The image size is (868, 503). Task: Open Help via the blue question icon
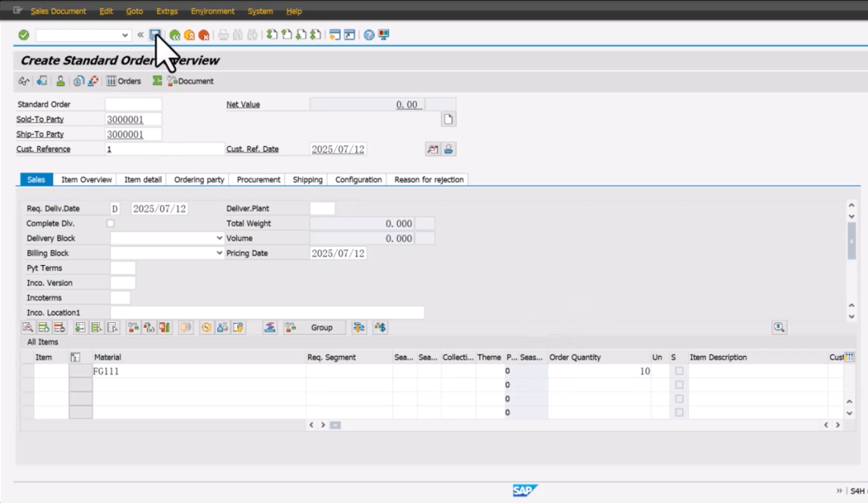(369, 35)
